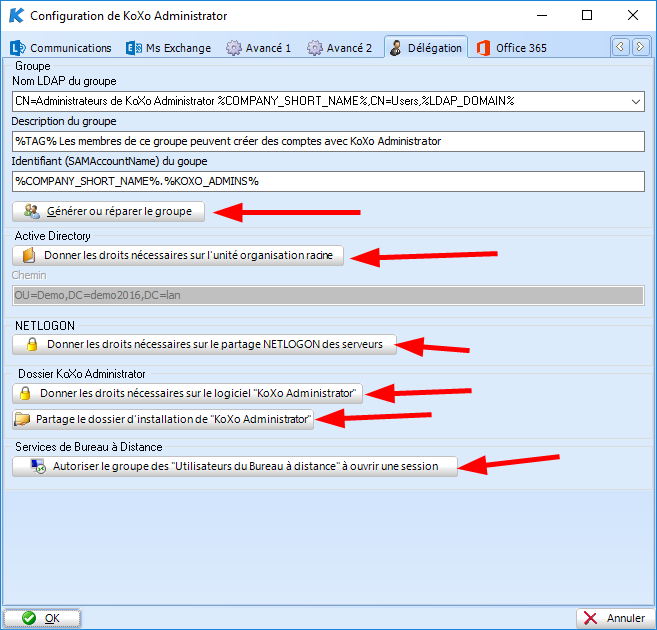Click the green checkmark icon on OK
Screen dimensions: 657x630
pos(29,618)
